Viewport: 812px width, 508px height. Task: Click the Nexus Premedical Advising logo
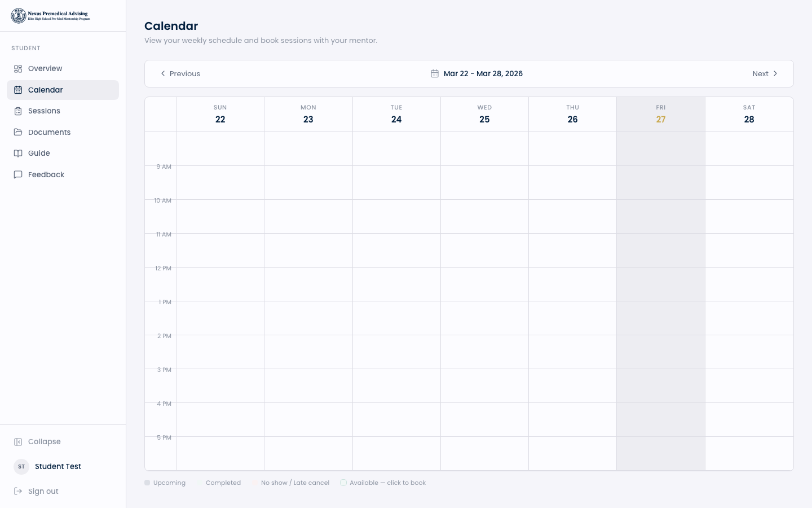coord(50,16)
